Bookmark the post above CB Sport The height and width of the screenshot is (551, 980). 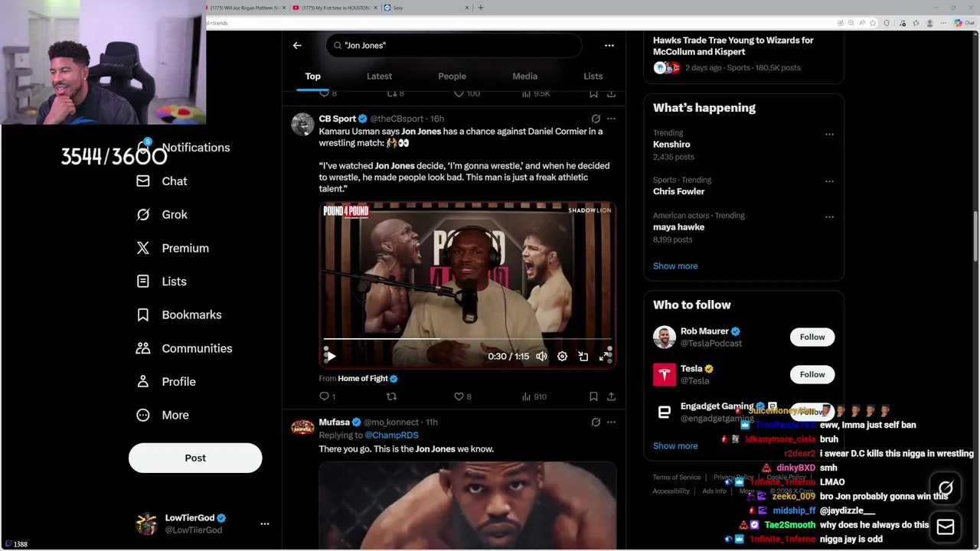click(x=593, y=93)
